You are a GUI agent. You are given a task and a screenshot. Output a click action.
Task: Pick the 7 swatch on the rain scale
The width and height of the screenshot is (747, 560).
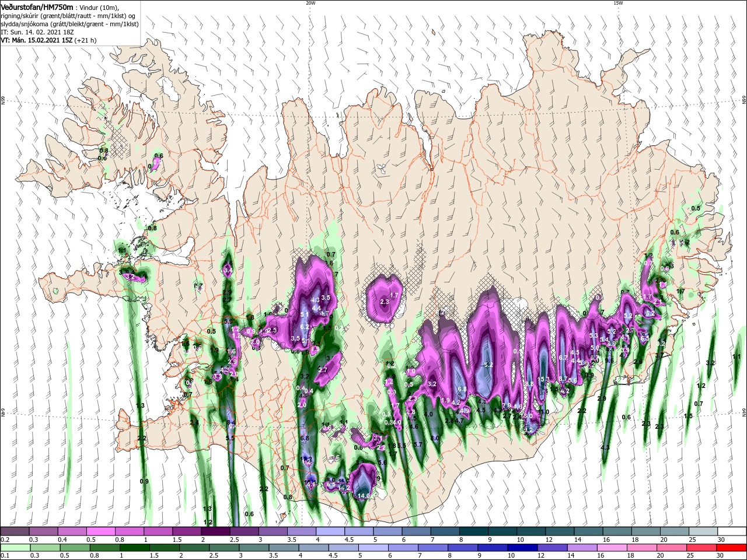click(433, 548)
